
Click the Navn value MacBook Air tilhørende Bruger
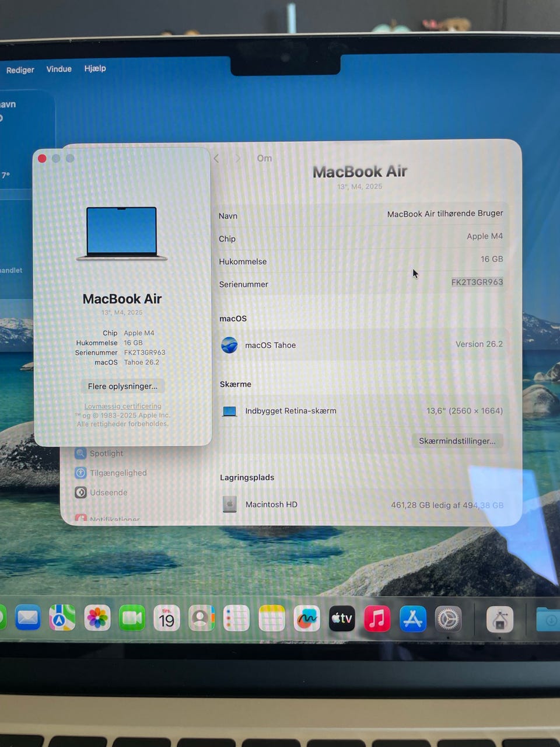[445, 214]
